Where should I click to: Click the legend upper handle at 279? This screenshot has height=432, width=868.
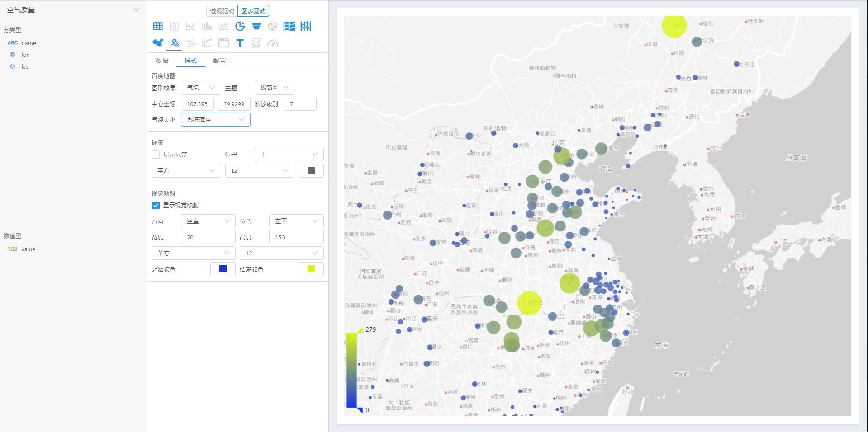pos(360,330)
